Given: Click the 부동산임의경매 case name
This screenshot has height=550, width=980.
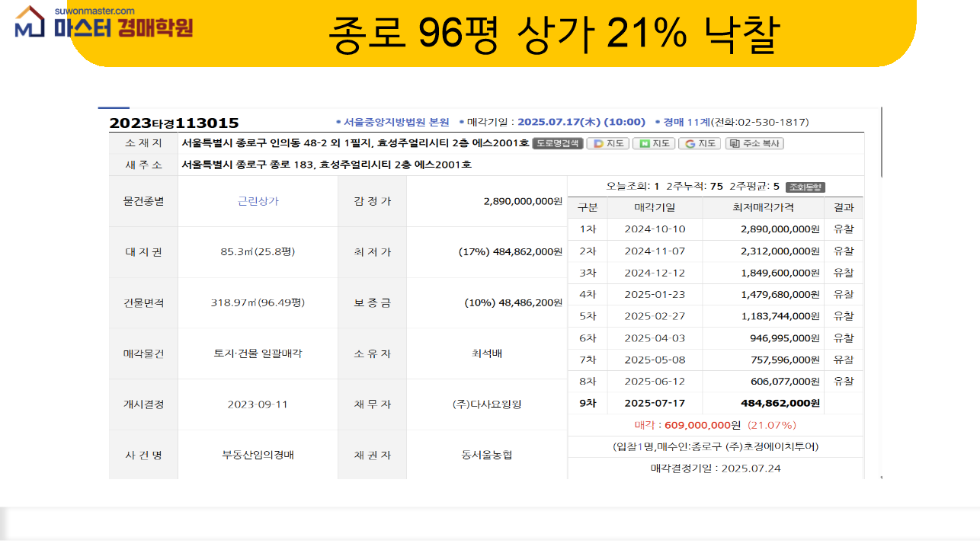Looking at the screenshot, I should point(258,455).
